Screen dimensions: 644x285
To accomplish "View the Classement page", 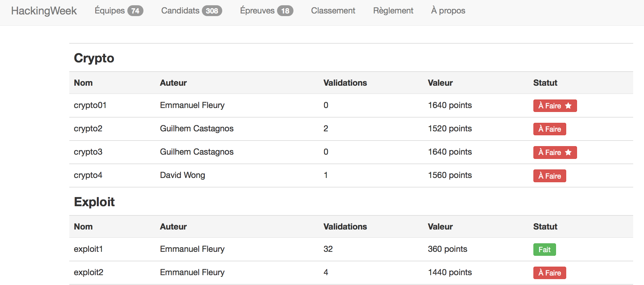I will coord(333,11).
